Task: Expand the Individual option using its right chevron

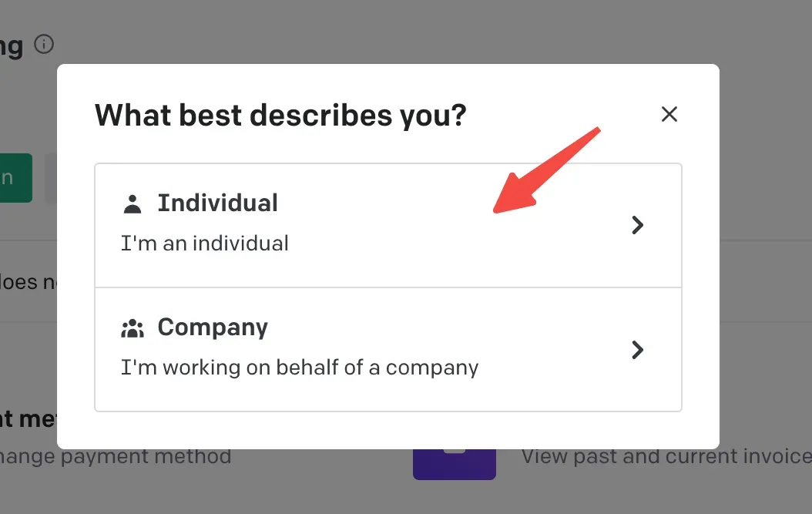Action: pos(637,225)
